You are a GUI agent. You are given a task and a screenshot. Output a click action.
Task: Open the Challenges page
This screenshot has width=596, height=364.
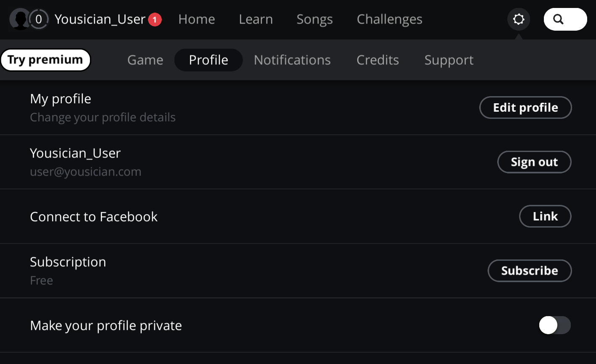pyautogui.click(x=389, y=19)
